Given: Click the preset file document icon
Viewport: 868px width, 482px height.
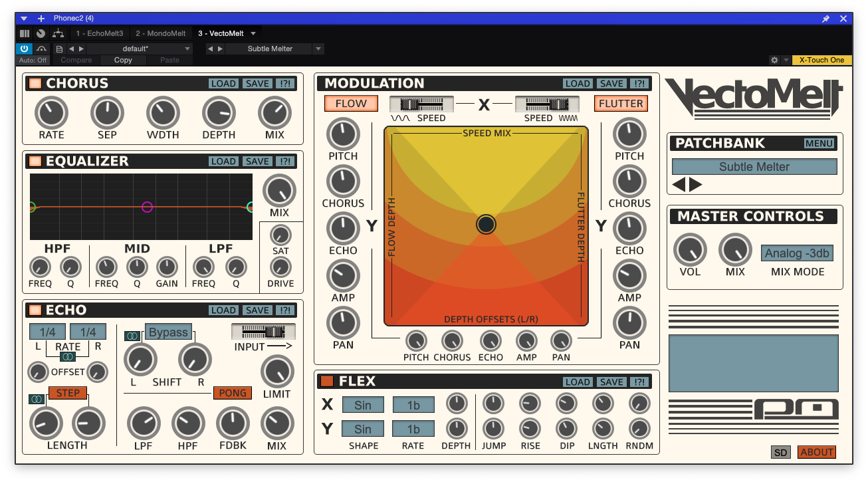Looking at the screenshot, I should (x=59, y=49).
